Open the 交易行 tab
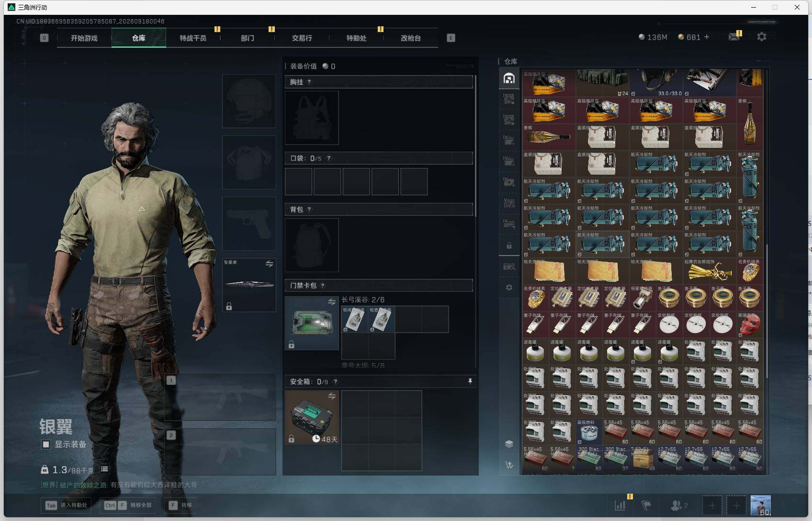 (x=302, y=38)
